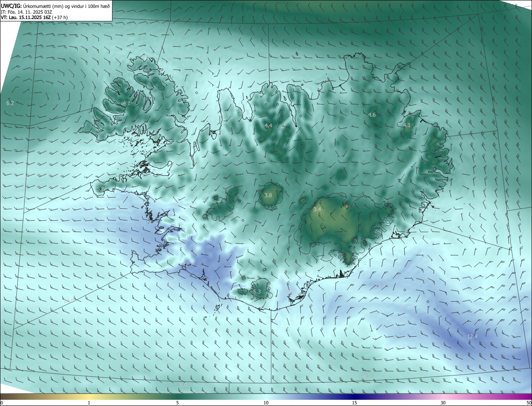Viewport: 532px width, 406px height.
Task: Click the yellow segment of the color scale bar
Action: tap(89, 396)
